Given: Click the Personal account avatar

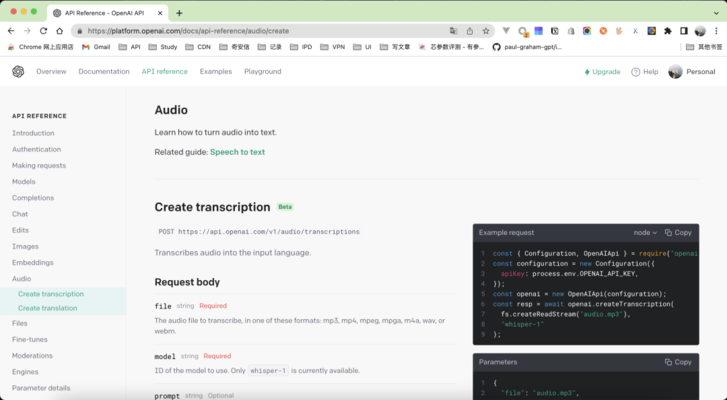Looking at the screenshot, I should (675, 72).
